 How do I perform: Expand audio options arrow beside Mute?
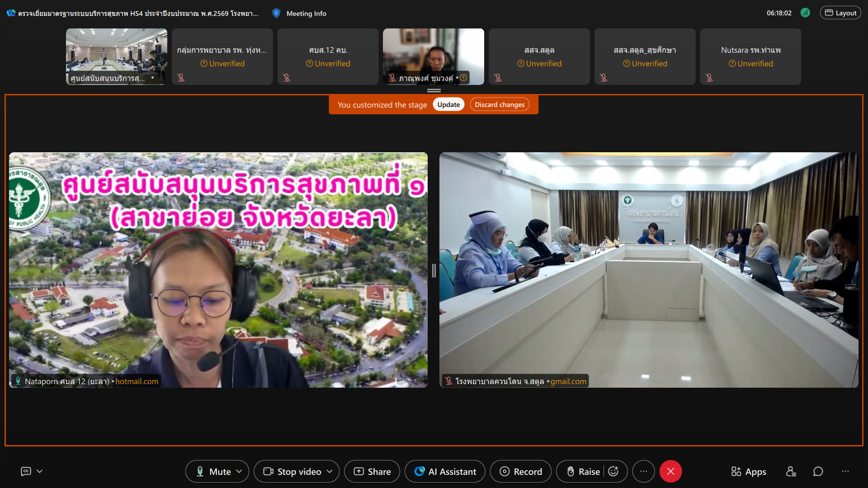pyautogui.click(x=239, y=471)
